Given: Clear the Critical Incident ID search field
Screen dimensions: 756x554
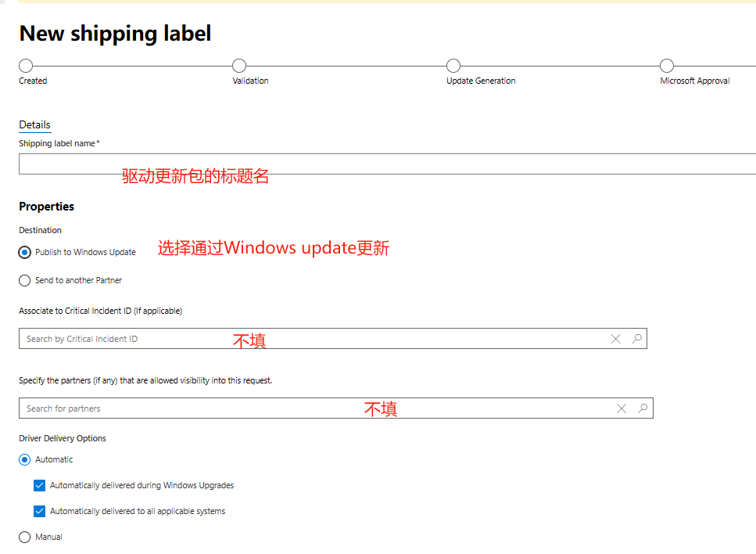Looking at the screenshot, I should click(616, 339).
